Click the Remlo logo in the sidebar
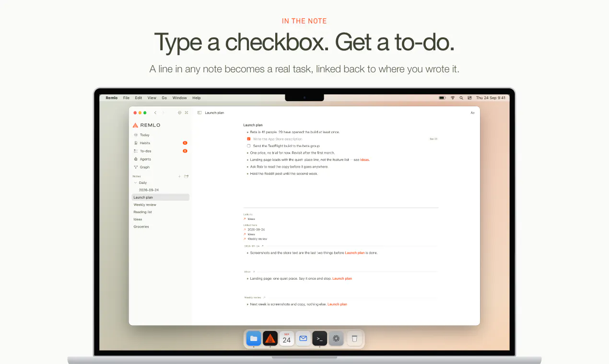Viewport: 609px width, 364px height. click(x=146, y=125)
